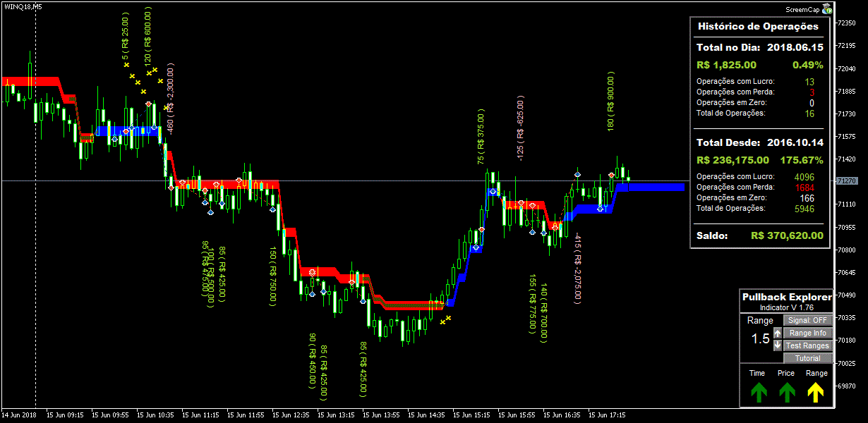
Task: Select the 180 (R$ 900.00) trade label
Action: 611,101
